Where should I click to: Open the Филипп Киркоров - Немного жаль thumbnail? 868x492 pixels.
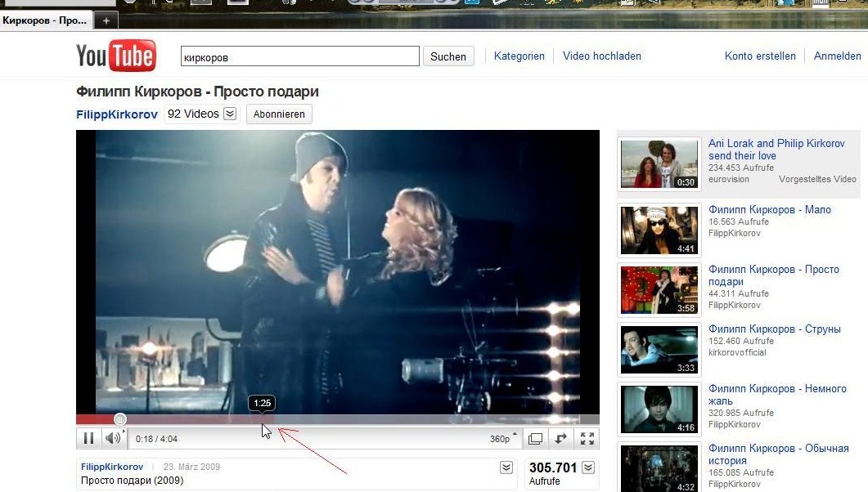[x=659, y=409]
